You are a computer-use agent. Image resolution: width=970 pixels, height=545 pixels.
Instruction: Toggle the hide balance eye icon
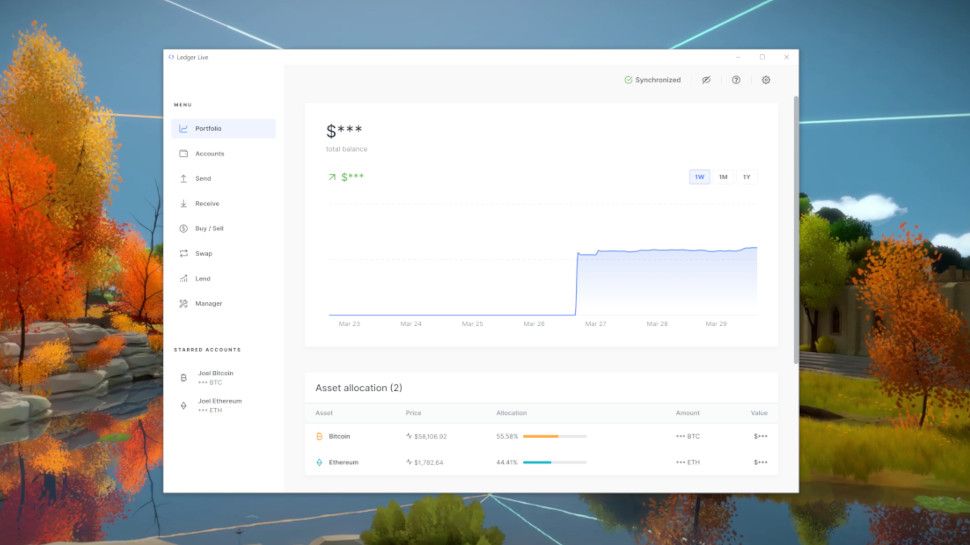tap(706, 80)
